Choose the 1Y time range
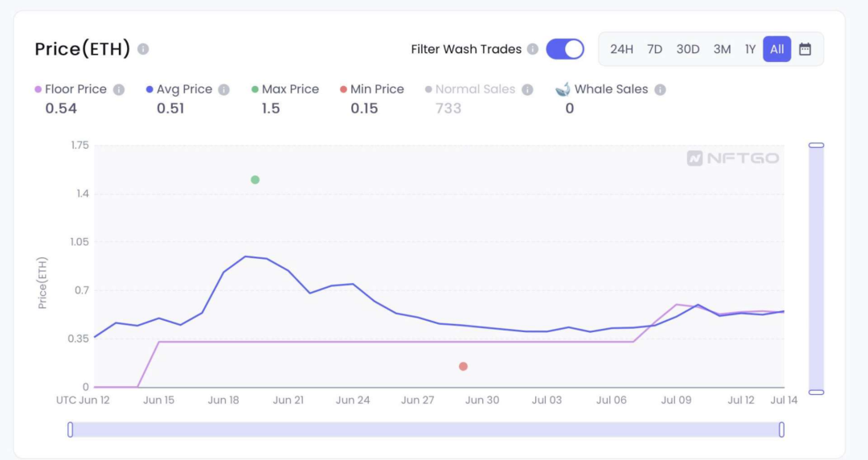Screen dimensions: 868x460 coord(750,49)
